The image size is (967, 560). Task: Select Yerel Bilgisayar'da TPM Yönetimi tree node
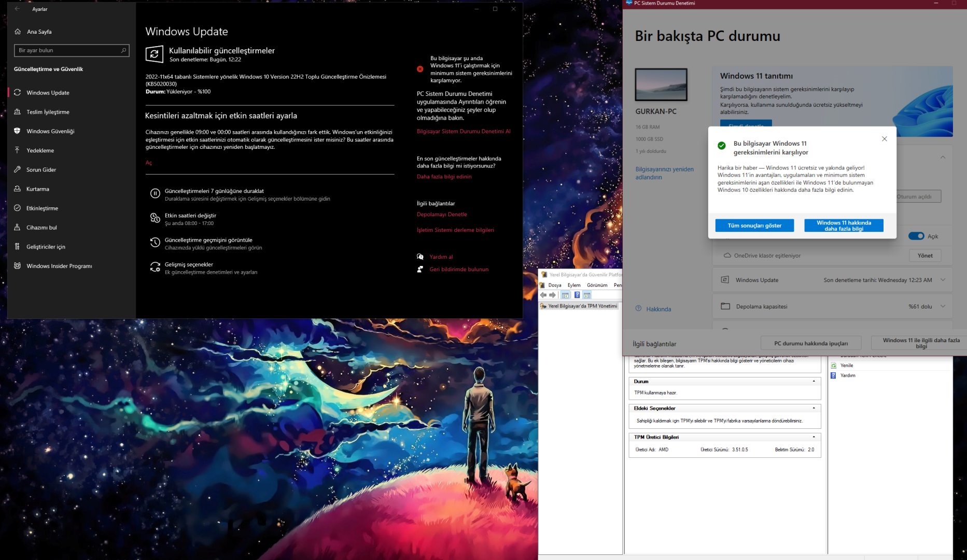[583, 306]
